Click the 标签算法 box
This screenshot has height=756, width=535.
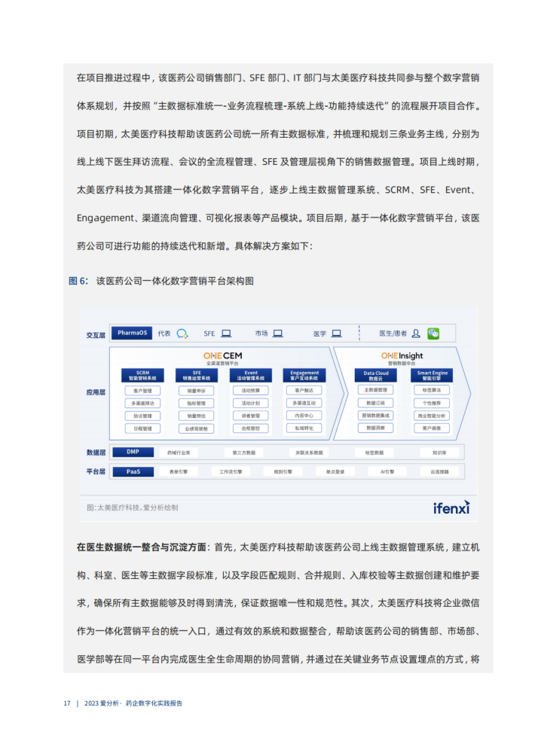pyautogui.click(x=433, y=390)
